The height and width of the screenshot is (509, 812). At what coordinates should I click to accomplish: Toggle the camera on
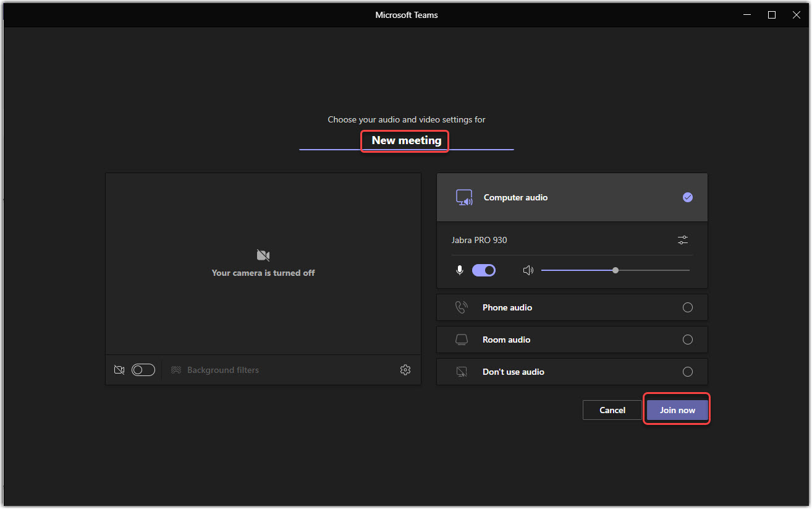pos(143,369)
